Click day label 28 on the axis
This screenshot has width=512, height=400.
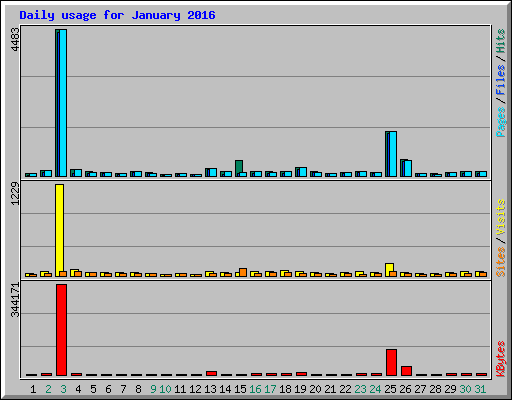coord(435,389)
